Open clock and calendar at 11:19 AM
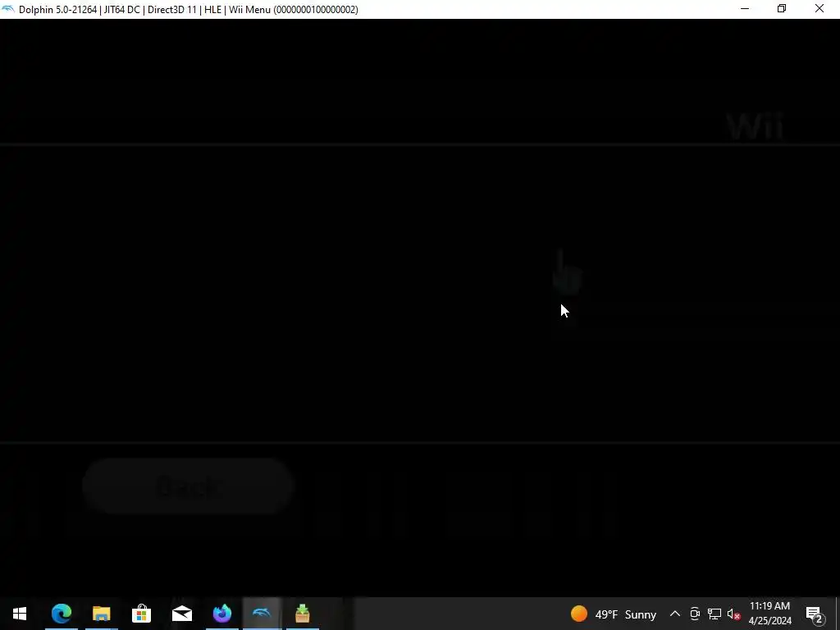The image size is (840, 630). coord(769,614)
